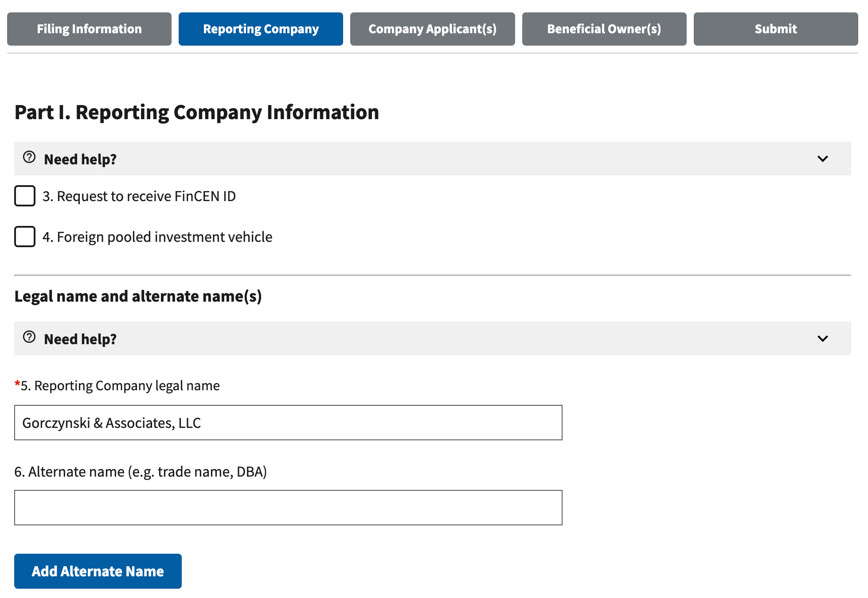868x598 pixels.
Task: Tick Foreign pooled investment vehicle checkbox
Action: [25, 237]
